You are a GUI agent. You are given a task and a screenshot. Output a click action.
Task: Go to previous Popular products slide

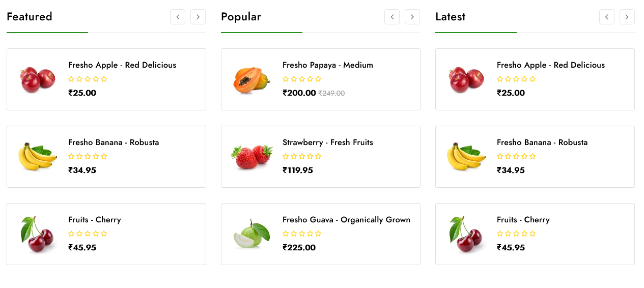[x=392, y=17]
